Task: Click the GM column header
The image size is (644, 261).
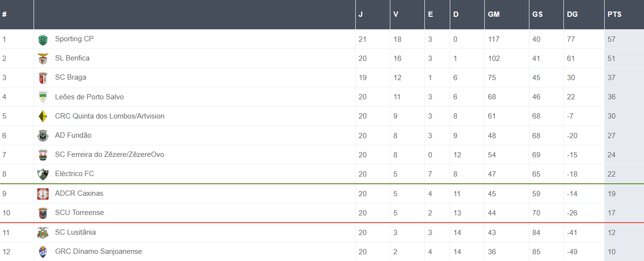Action: point(493,14)
